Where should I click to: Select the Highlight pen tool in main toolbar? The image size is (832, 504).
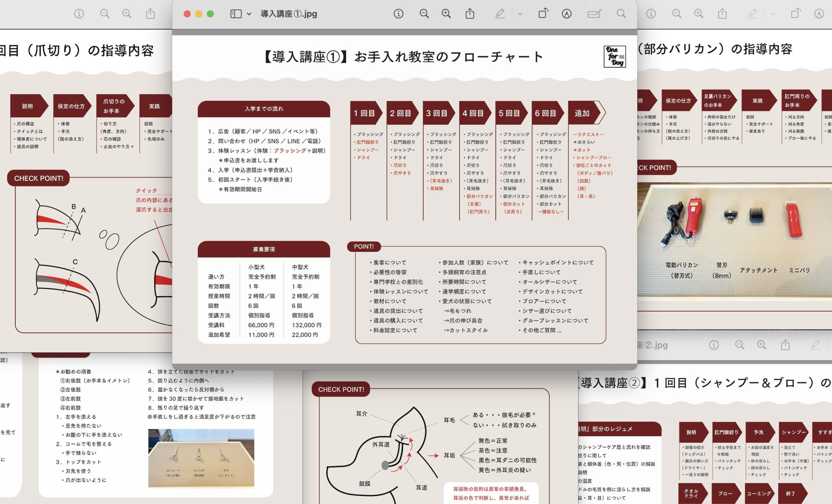[x=500, y=14]
